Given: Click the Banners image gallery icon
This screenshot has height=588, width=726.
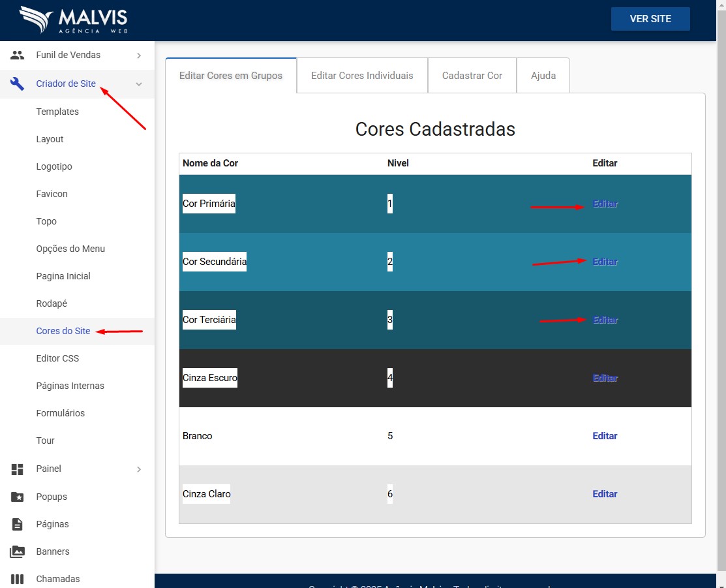Looking at the screenshot, I should [x=17, y=551].
